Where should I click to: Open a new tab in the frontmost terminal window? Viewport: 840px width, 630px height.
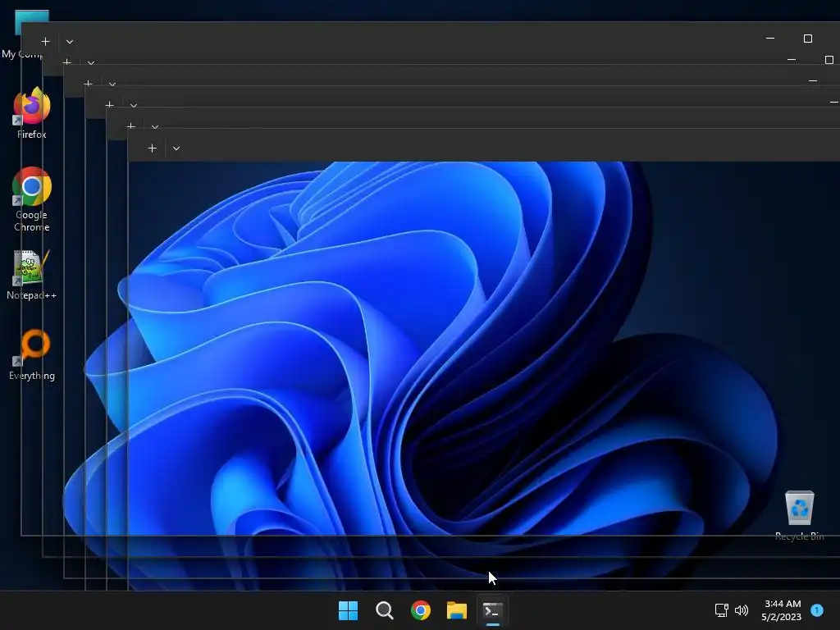tap(152, 148)
